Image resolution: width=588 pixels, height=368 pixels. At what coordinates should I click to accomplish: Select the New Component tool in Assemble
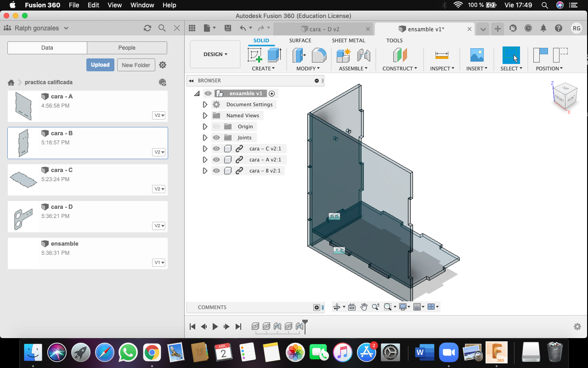point(344,55)
